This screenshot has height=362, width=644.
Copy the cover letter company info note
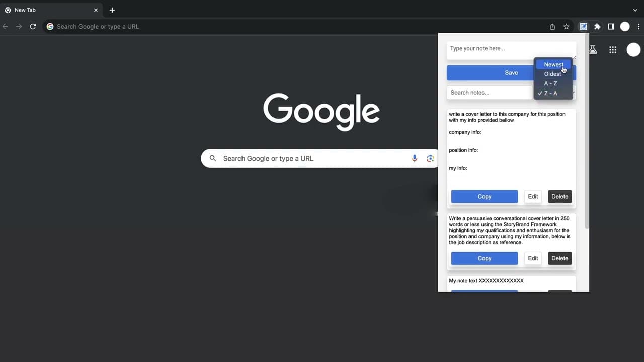485,197
